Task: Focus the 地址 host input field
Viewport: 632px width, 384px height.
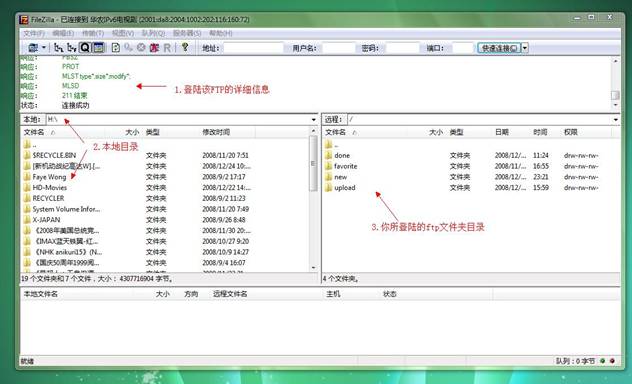Action: (x=254, y=48)
